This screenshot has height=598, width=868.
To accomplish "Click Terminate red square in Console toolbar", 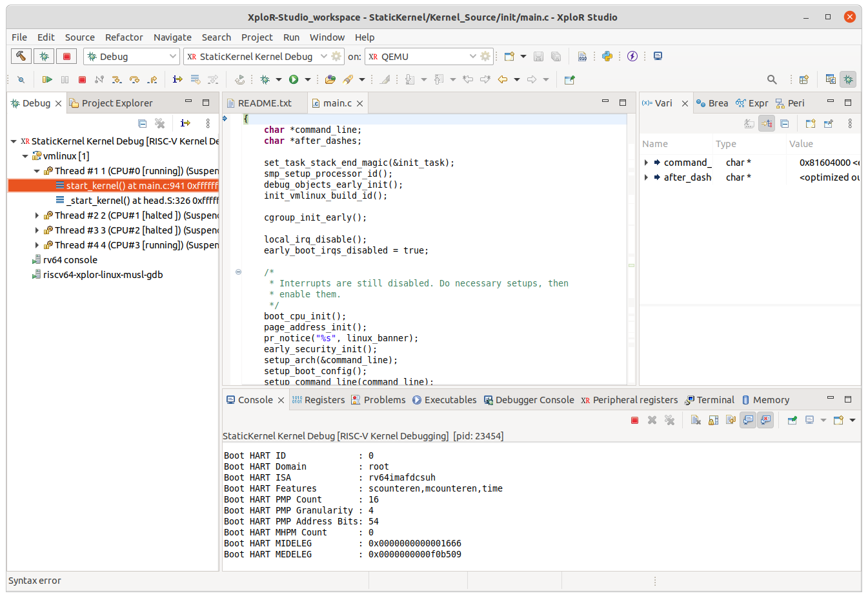I will tap(634, 420).
